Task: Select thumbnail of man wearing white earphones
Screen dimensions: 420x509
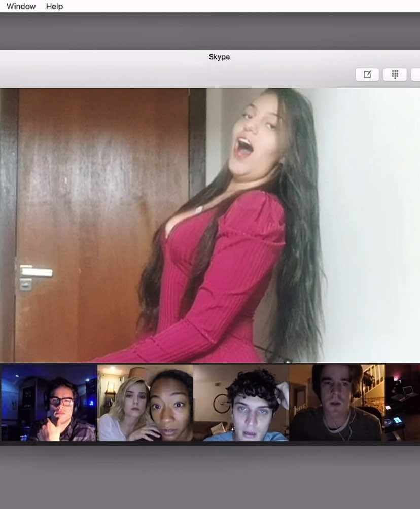Action: click(337, 402)
